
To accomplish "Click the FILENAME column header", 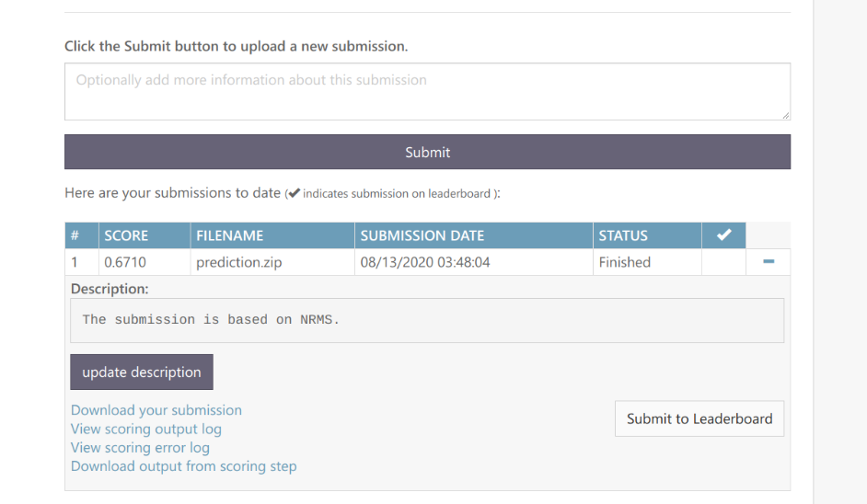I will tap(230, 235).
